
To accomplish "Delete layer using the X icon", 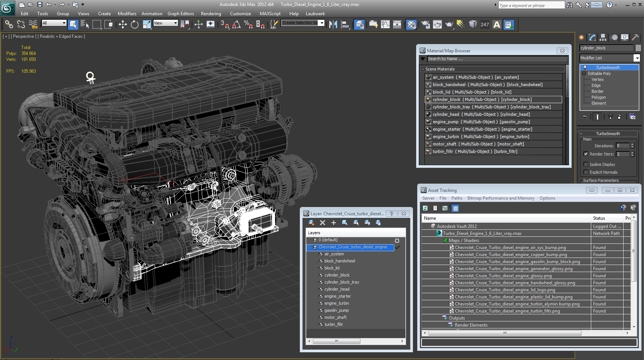I will [x=323, y=223].
